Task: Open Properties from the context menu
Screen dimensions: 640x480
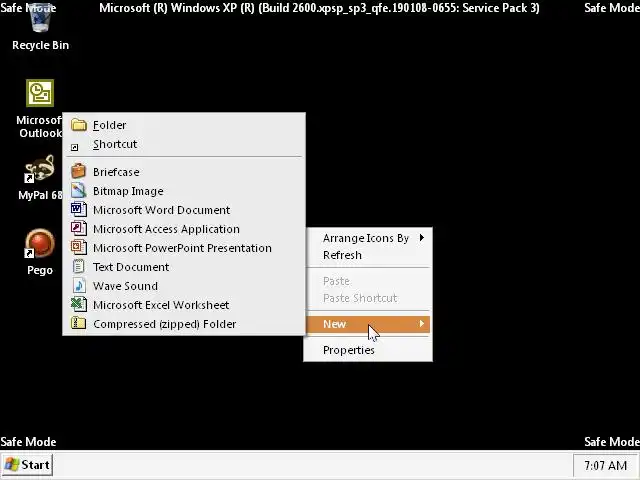Action: click(x=368, y=350)
